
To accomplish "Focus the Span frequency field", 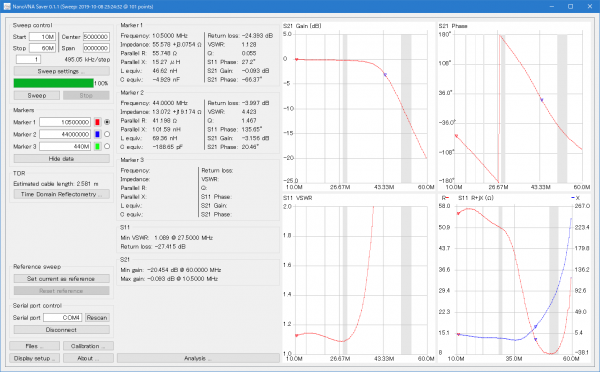I will point(96,48).
